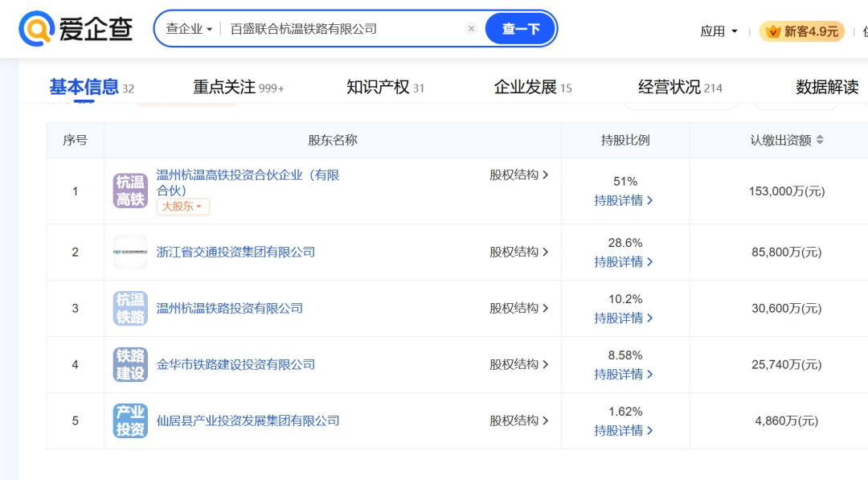
Task: Switch to the 企业发展 tab
Action: tap(533, 88)
